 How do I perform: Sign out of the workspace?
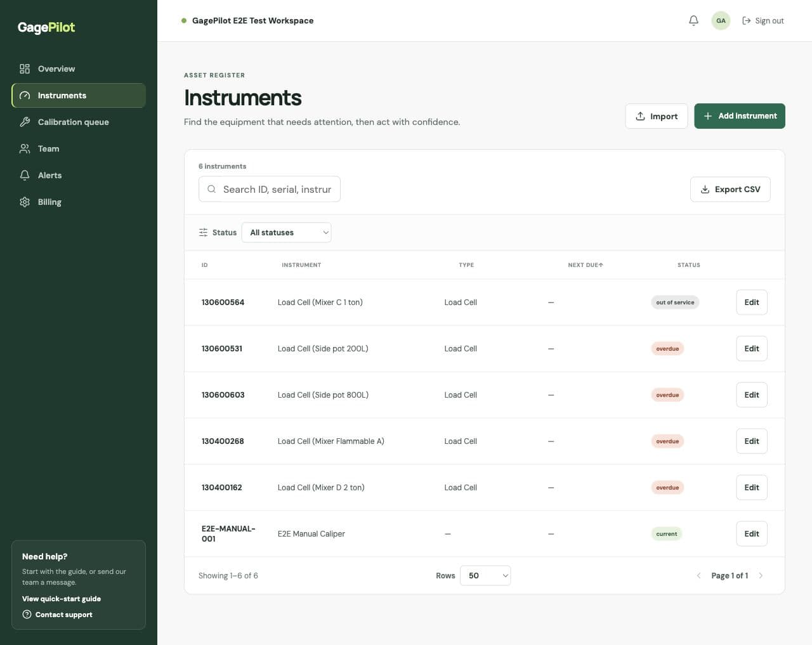click(x=763, y=20)
